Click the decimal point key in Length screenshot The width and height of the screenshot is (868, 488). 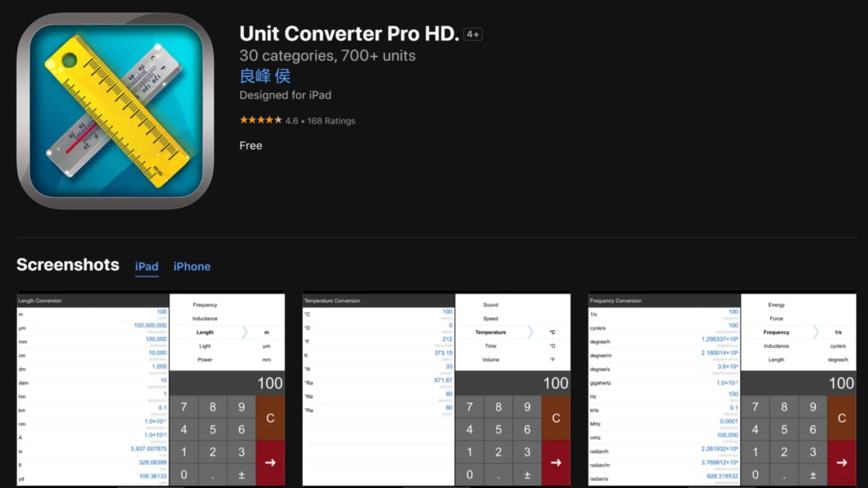(x=212, y=475)
